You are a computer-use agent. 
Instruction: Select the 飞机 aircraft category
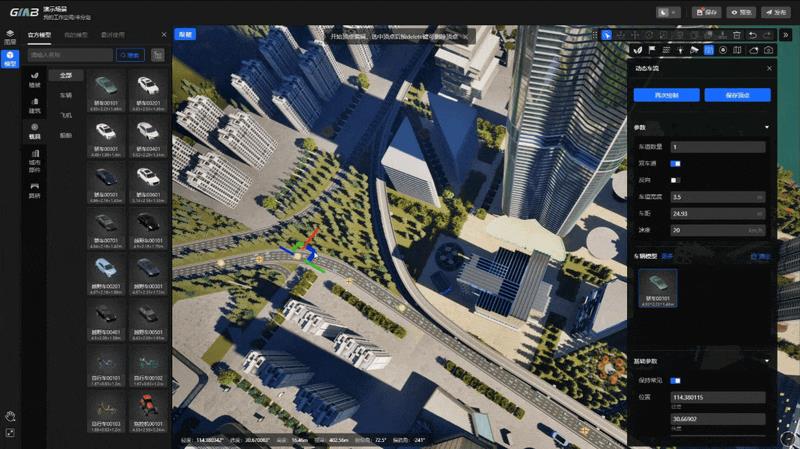tap(66, 115)
